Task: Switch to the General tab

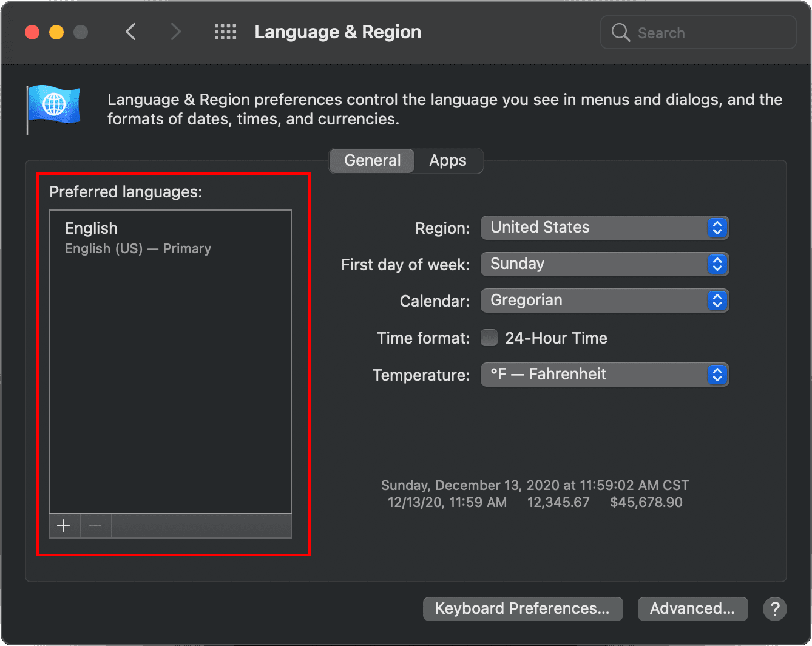Action: tap(372, 160)
